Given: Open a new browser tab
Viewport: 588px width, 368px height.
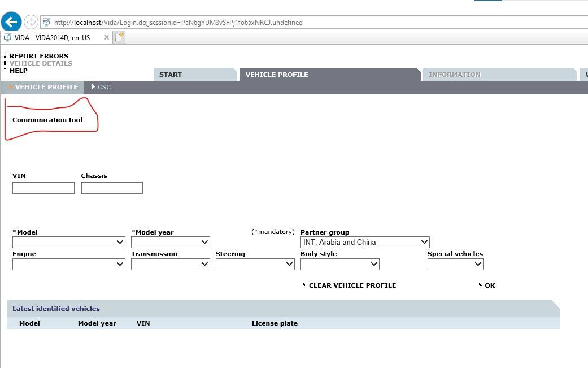Looking at the screenshot, I should click(x=119, y=37).
